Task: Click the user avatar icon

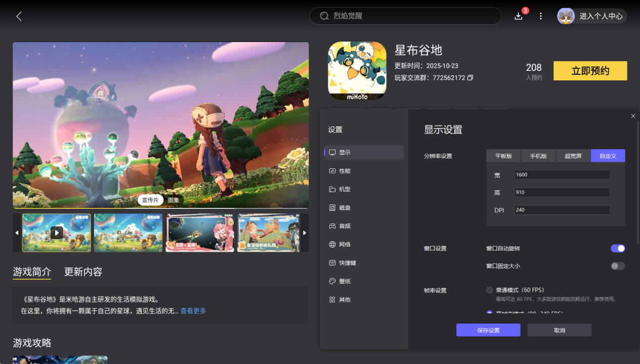Action: (566, 16)
